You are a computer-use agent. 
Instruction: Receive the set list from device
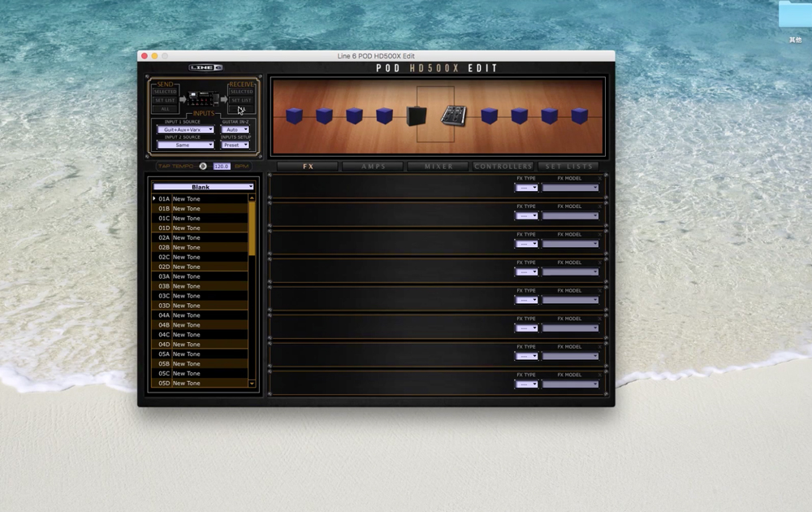pyautogui.click(x=241, y=101)
